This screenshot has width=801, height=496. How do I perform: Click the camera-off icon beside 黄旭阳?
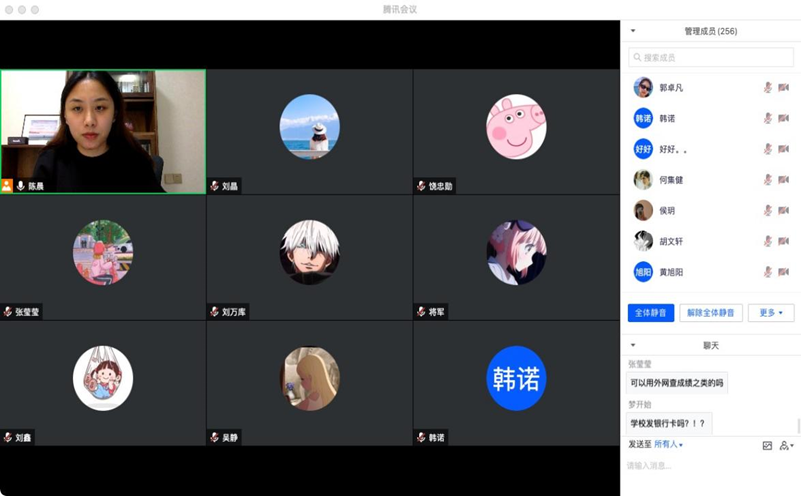[783, 272]
